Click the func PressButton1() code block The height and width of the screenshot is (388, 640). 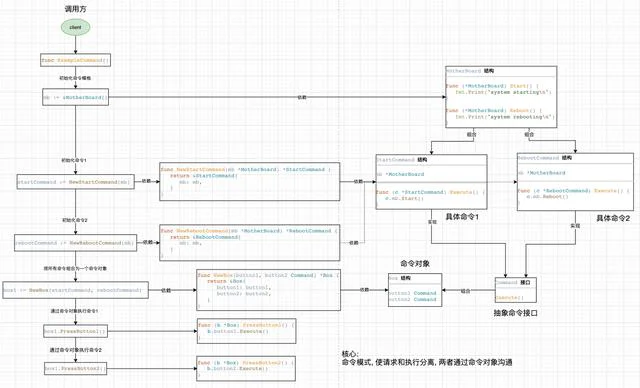point(246,331)
